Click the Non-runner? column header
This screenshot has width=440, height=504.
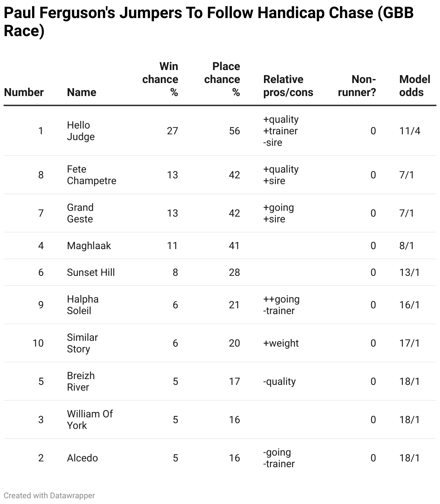(x=357, y=86)
